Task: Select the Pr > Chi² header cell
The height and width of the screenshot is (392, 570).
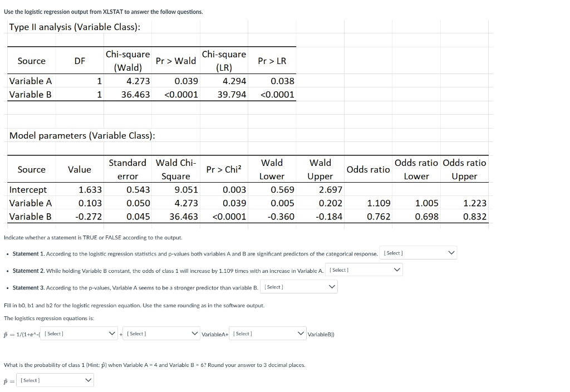Action: click(224, 169)
